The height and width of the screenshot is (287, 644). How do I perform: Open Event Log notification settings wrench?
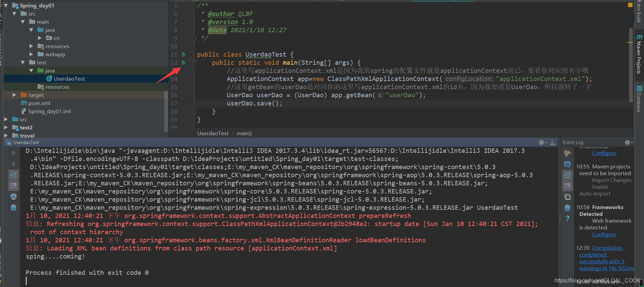tap(567, 153)
